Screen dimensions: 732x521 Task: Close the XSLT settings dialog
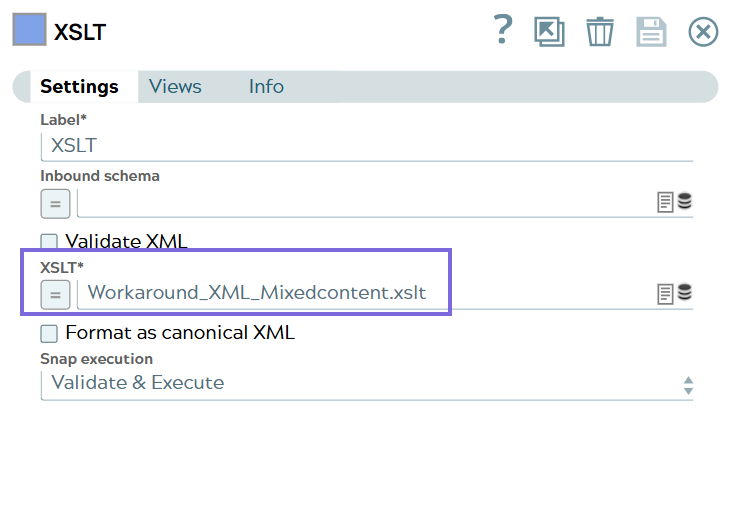(704, 32)
